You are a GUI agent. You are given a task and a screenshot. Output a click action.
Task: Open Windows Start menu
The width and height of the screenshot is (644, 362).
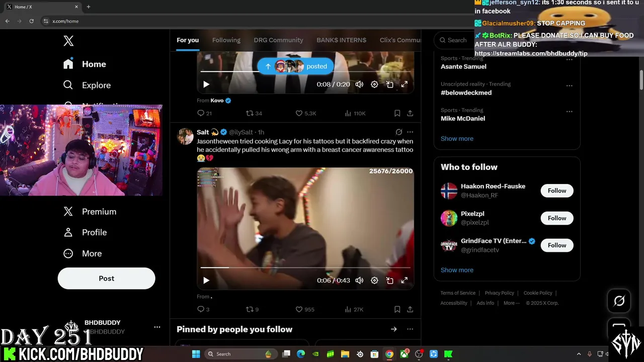(196, 354)
